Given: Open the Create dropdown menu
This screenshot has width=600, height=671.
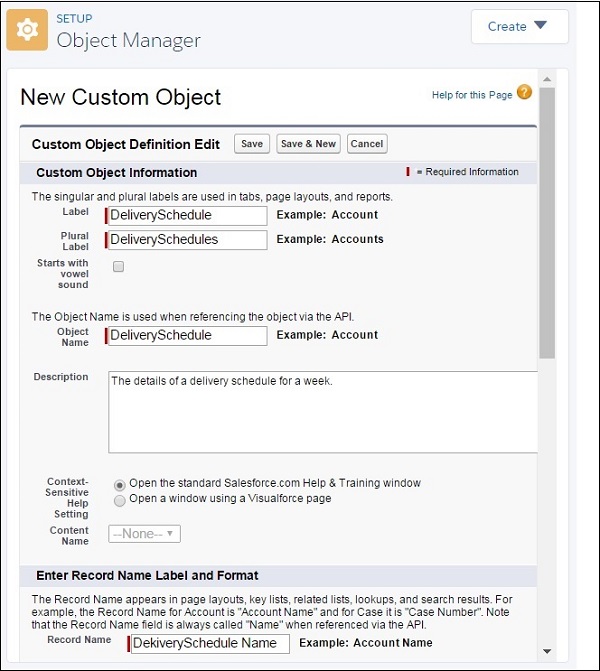Looking at the screenshot, I should (x=519, y=27).
